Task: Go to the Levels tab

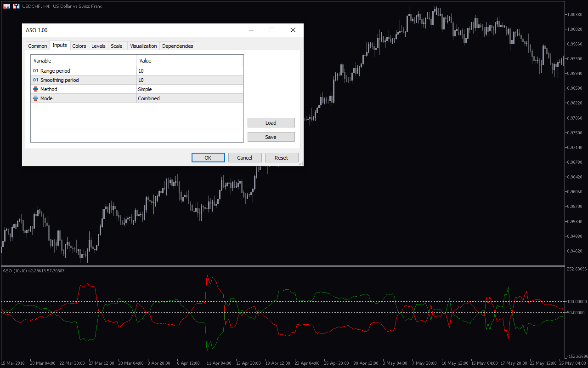Action: (x=98, y=46)
